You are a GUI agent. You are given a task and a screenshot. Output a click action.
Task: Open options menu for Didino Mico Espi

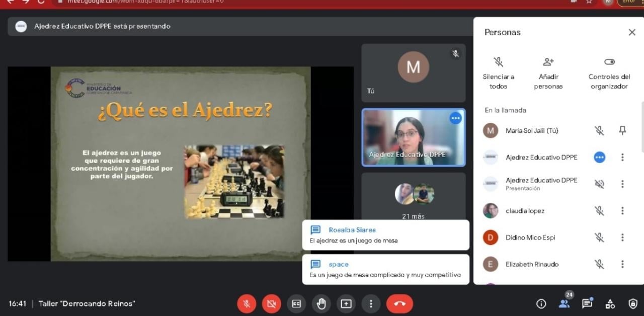click(x=622, y=238)
